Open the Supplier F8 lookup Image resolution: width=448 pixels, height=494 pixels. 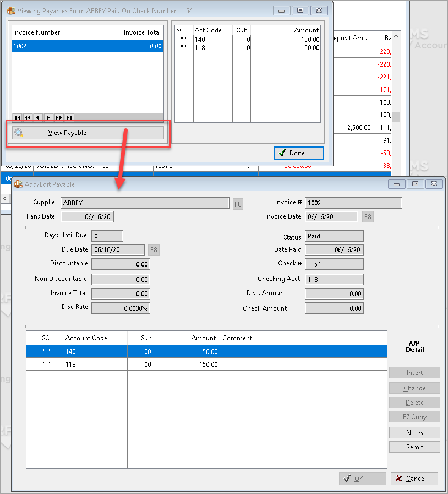(x=237, y=203)
